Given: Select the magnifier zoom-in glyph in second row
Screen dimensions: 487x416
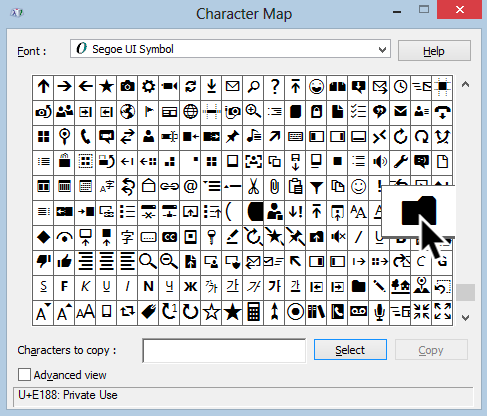Looking at the screenshot, I should (x=253, y=112).
